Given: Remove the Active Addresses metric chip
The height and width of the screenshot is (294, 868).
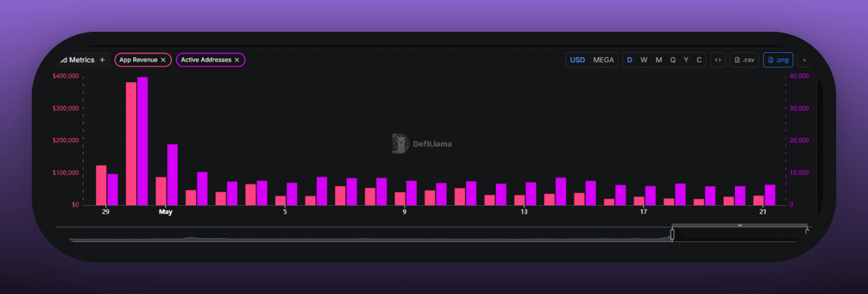Looking at the screenshot, I should (x=237, y=60).
